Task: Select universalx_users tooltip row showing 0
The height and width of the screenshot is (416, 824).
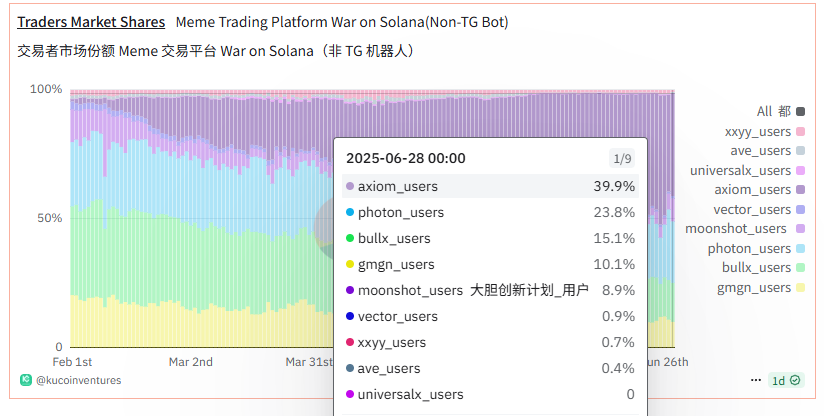Action: tap(490, 394)
